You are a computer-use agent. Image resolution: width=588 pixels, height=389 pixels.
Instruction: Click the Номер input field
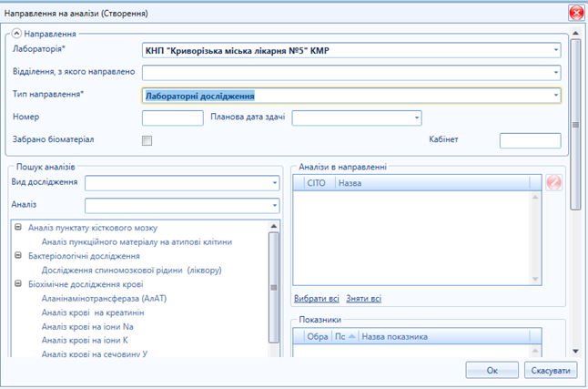click(173, 118)
